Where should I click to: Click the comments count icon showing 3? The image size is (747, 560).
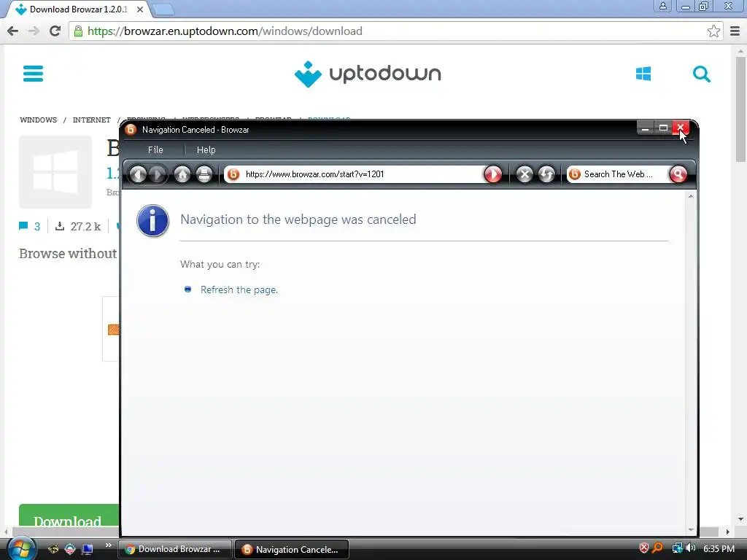(29, 226)
